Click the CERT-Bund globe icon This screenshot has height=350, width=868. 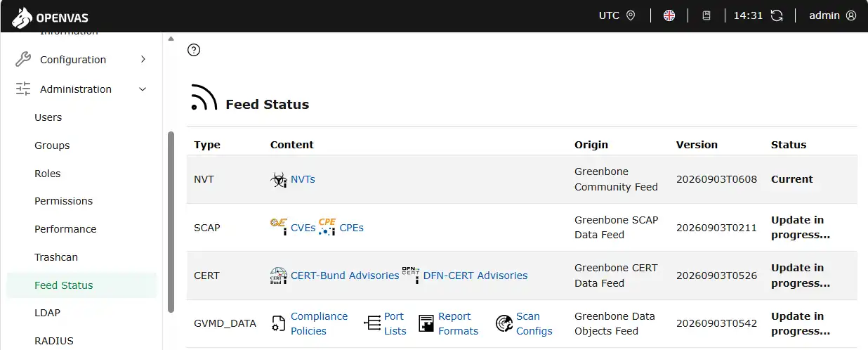279,275
